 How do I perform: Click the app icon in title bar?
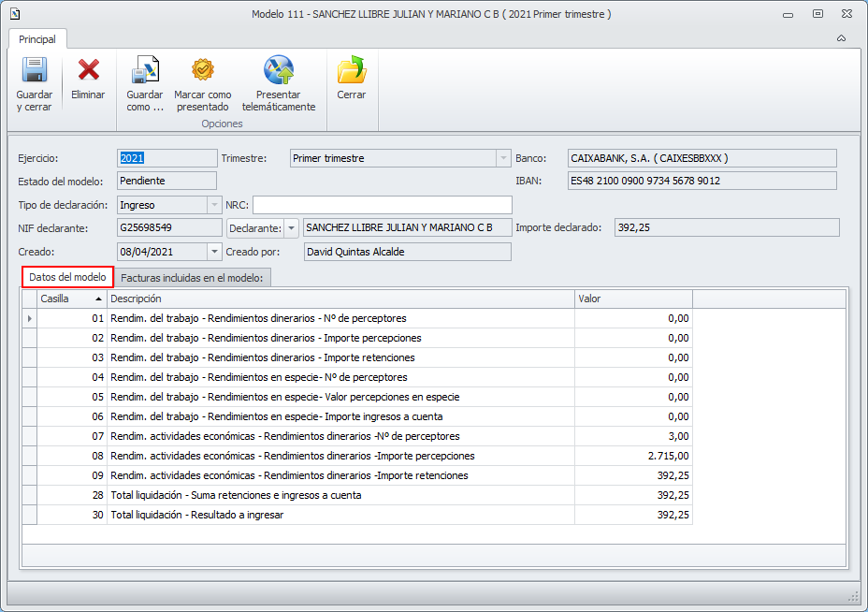[x=15, y=14]
